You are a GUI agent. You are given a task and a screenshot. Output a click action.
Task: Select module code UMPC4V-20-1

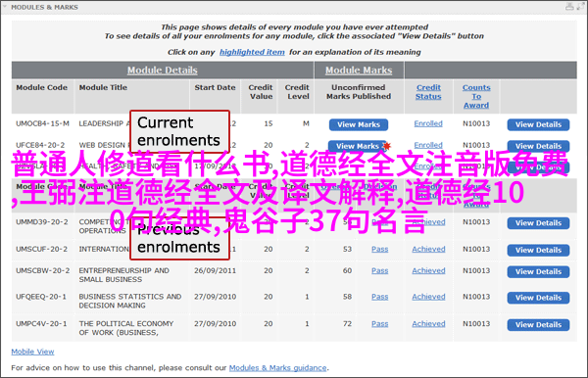pyautogui.click(x=41, y=324)
